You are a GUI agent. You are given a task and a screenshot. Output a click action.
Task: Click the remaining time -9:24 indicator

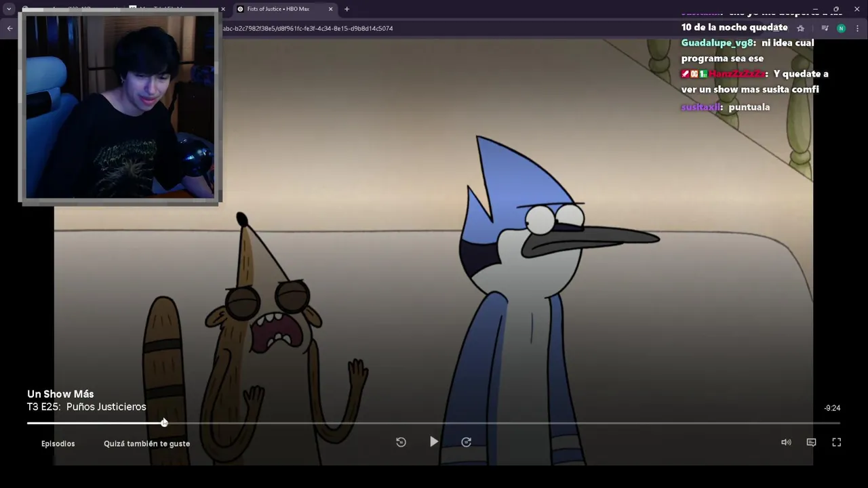pos(832,408)
